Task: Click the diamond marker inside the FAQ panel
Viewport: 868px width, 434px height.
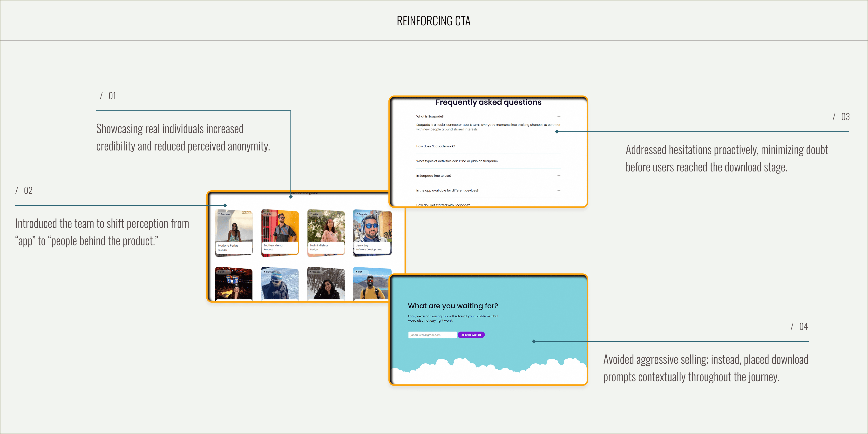Action: (x=557, y=132)
